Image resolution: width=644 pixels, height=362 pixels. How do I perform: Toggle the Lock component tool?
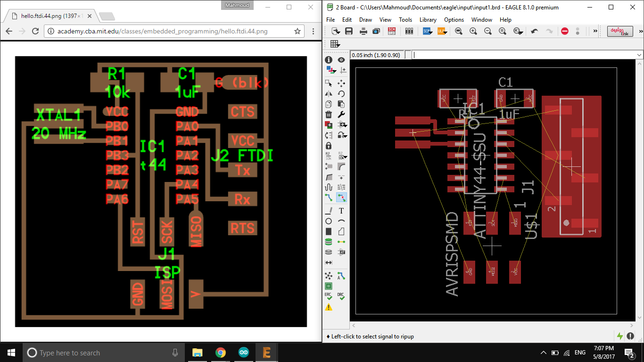329,146
